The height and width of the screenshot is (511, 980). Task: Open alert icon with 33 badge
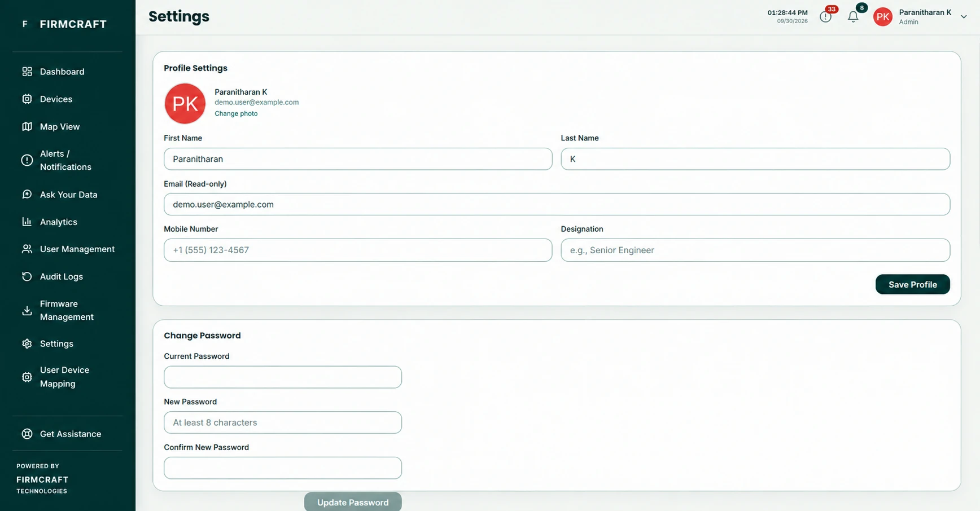coord(826,16)
